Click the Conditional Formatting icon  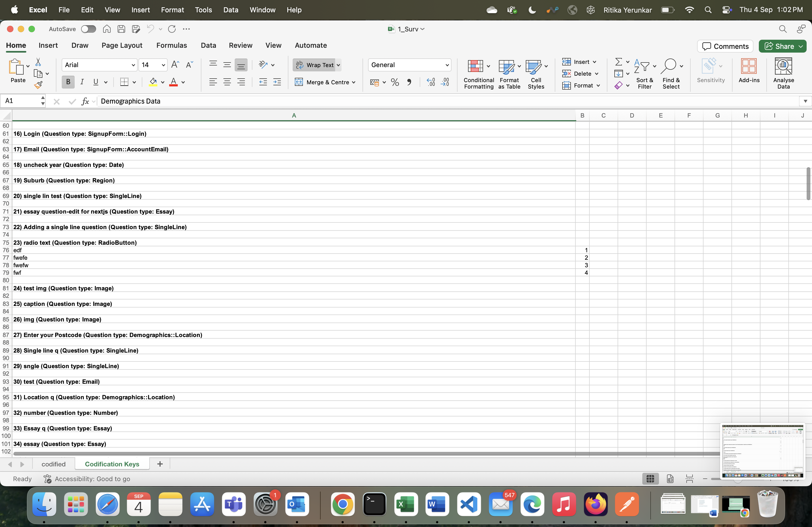click(475, 66)
